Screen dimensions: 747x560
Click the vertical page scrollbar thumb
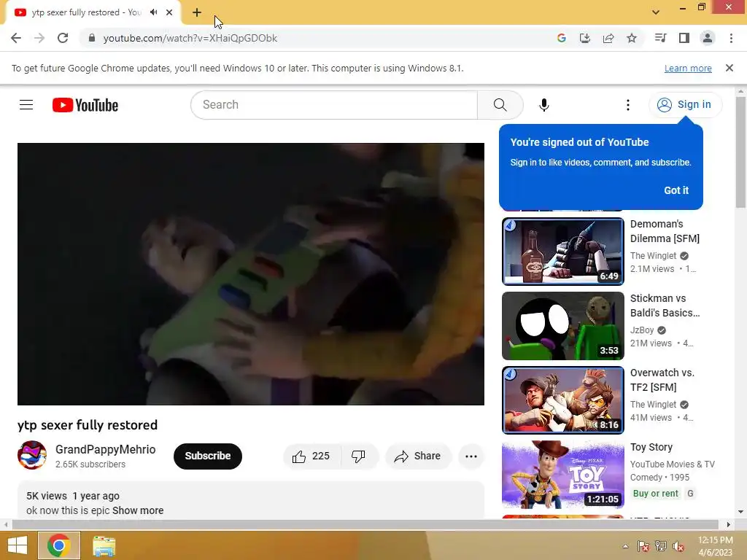pyautogui.click(x=741, y=152)
